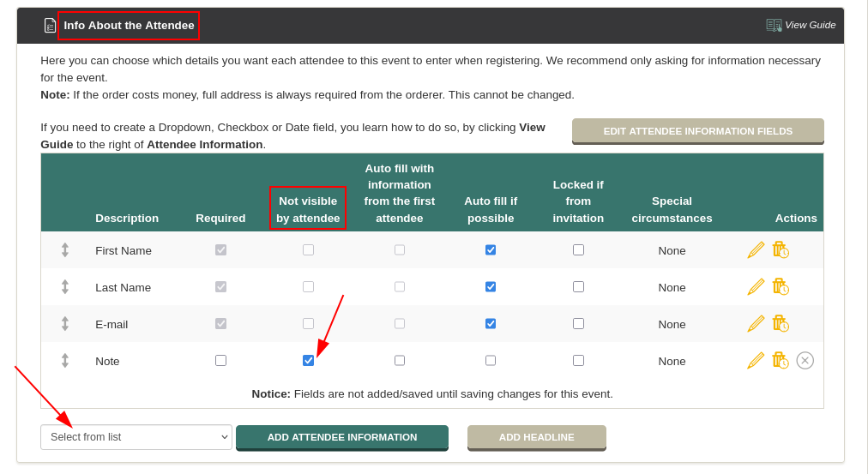Image resolution: width=868 pixels, height=474 pixels.
Task: Open the Select from list dropdown
Action: click(x=136, y=437)
